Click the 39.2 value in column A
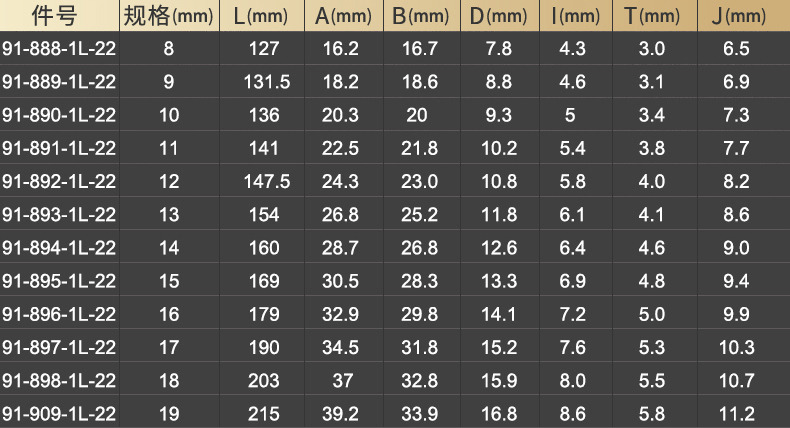Screen dimensions: 790x428 coord(343,413)
